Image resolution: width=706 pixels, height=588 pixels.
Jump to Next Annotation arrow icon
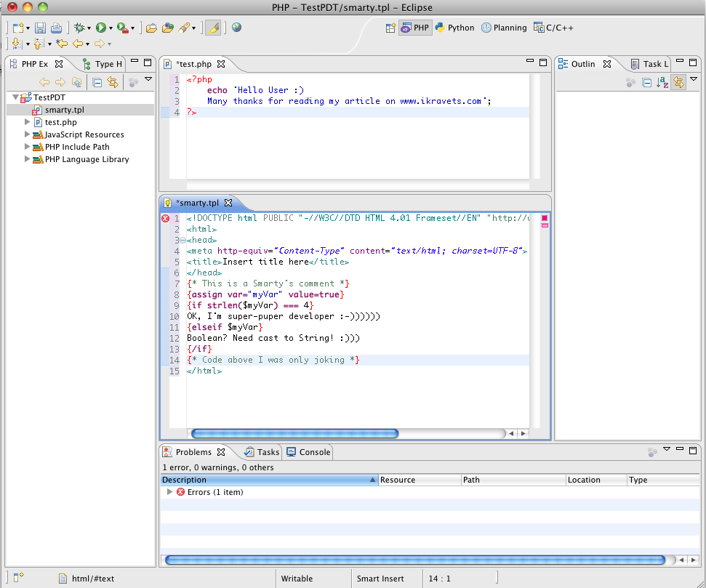click(x=17, y=44)
